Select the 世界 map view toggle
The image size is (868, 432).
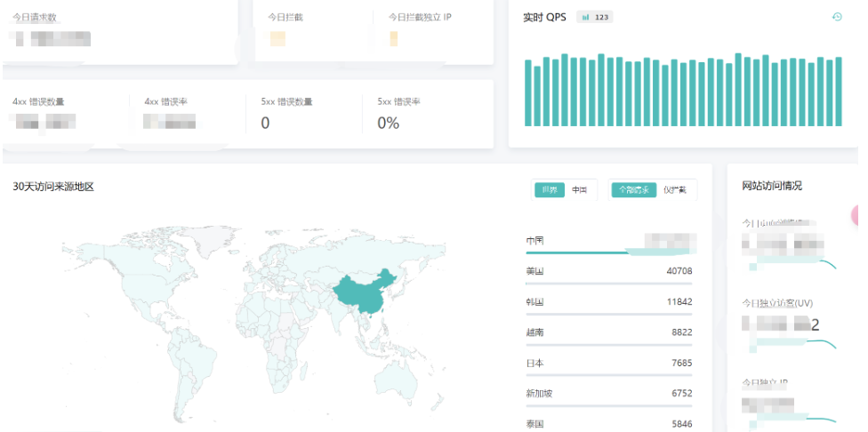click(x=550, y=189)
